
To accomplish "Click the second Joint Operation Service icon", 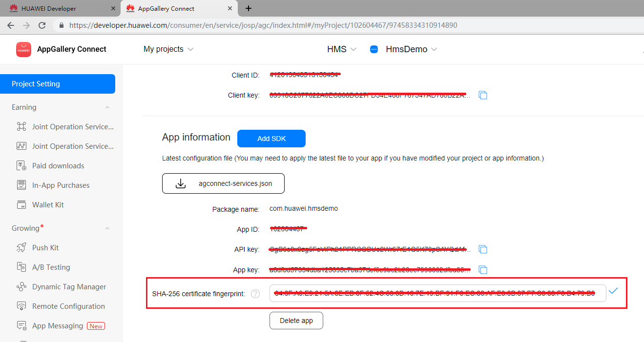I will (21, 146).
